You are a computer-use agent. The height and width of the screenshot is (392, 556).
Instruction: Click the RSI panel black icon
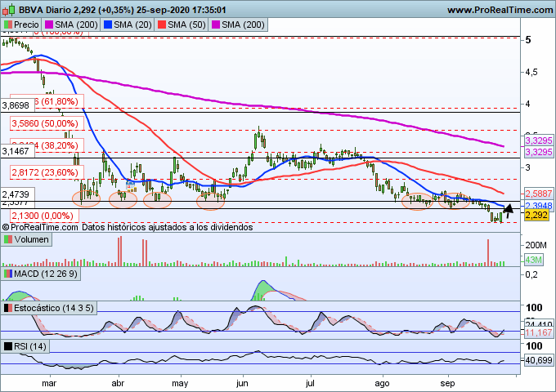click(8, 346)
